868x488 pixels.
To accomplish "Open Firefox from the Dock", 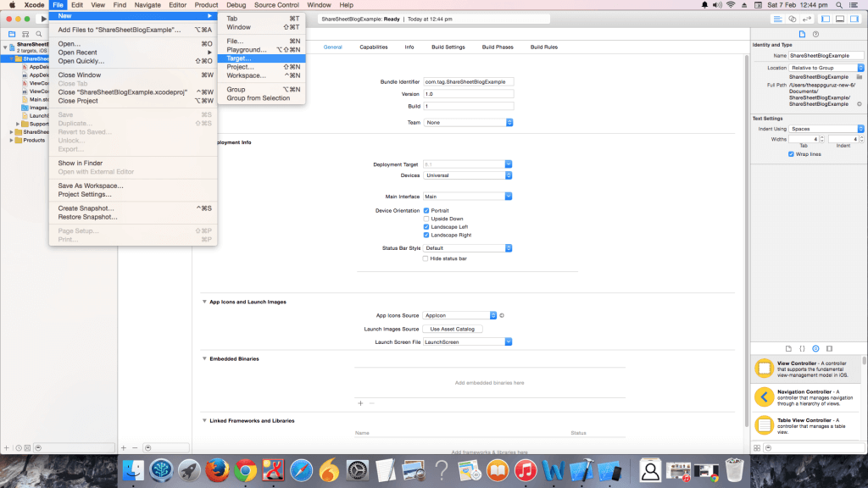I will tap(217, 471).
